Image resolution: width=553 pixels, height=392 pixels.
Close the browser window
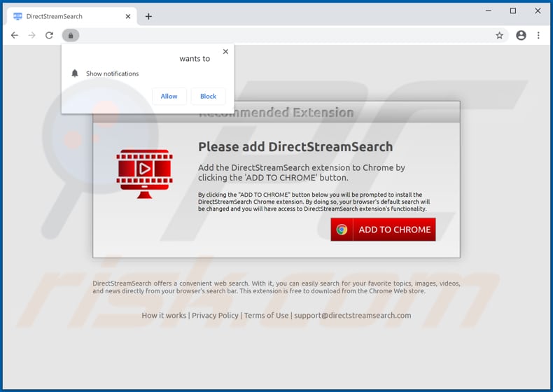pyautogui.click(x=538, y=11)
